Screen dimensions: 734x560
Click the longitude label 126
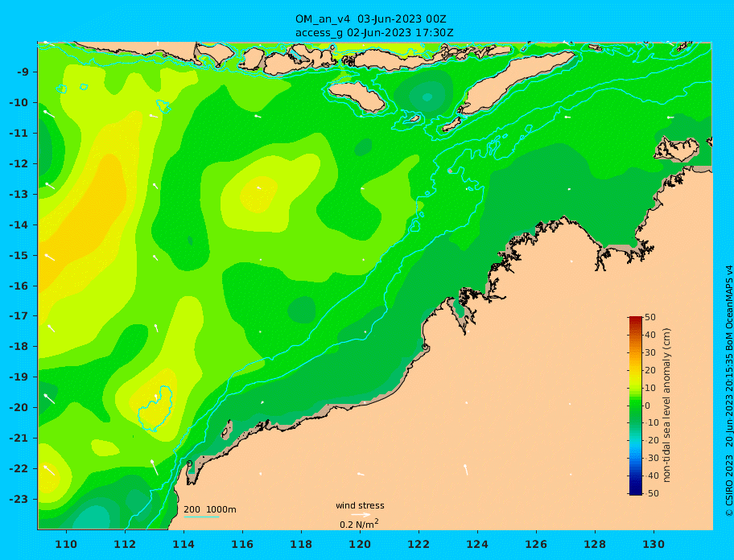tap(536, 544)
